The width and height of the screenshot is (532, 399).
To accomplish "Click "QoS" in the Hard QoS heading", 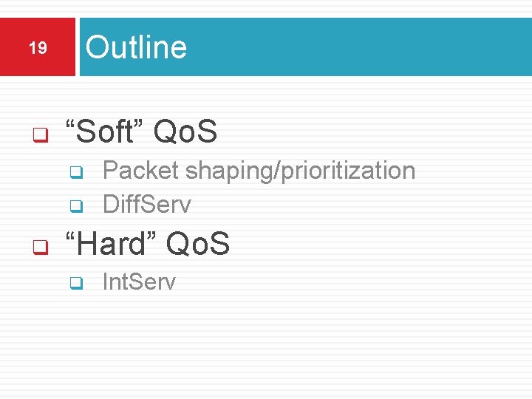I will pos(198,243).
